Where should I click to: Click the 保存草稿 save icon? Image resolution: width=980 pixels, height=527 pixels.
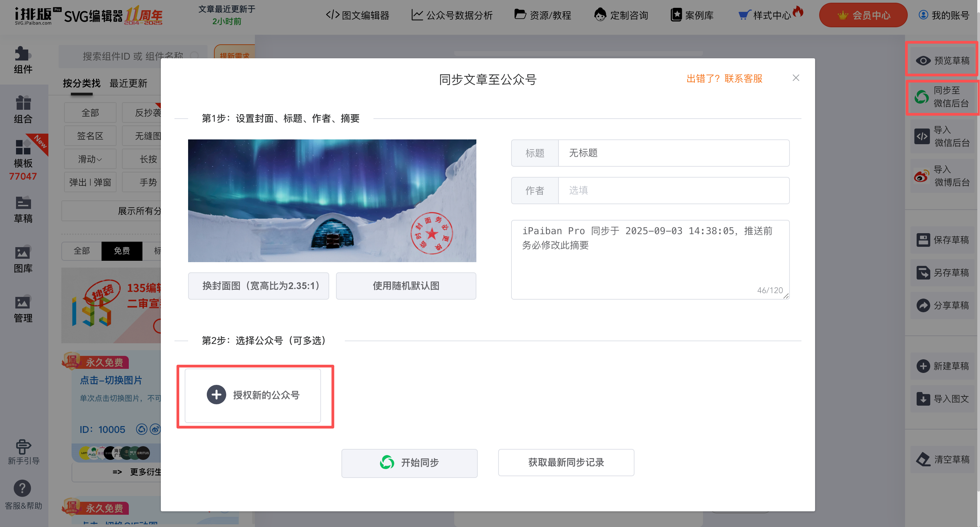[x=923, y=240]
